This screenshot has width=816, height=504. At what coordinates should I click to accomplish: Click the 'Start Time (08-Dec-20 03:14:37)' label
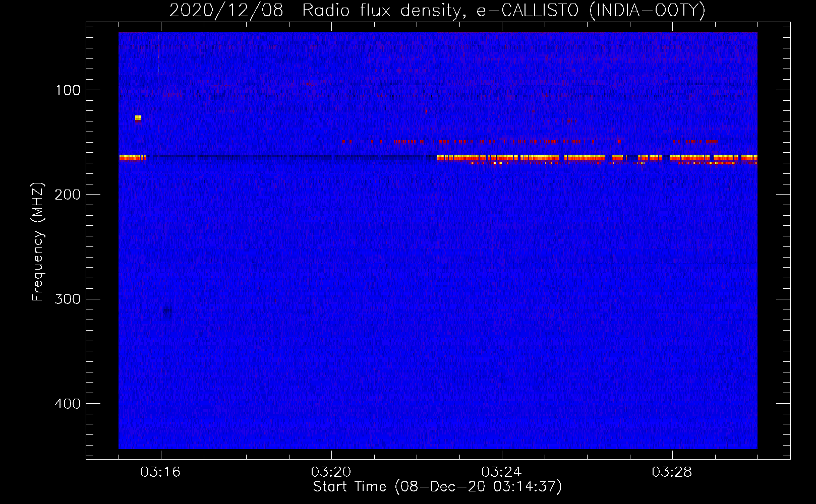pyautogui.click(x=437, y=487)
